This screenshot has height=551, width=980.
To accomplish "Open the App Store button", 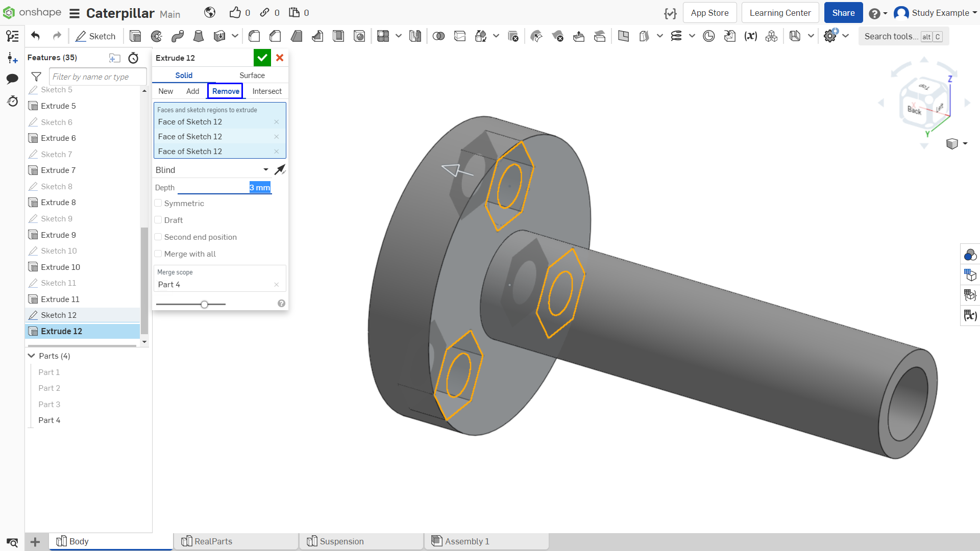I will [x=709, y=13].
